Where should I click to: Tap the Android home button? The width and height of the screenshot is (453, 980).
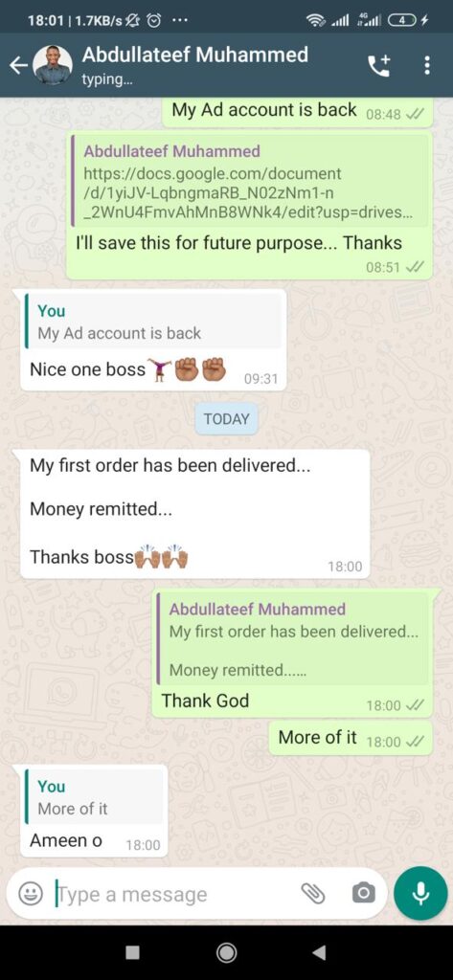coord(226,952)
